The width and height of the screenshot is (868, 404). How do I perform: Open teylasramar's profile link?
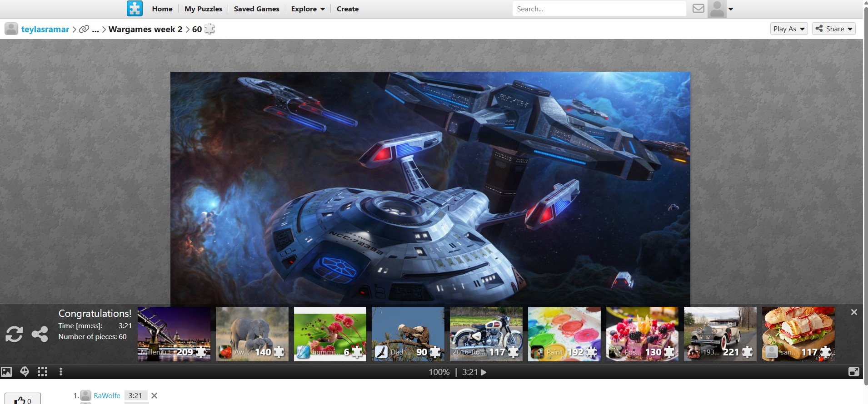[x=45, y=30]
